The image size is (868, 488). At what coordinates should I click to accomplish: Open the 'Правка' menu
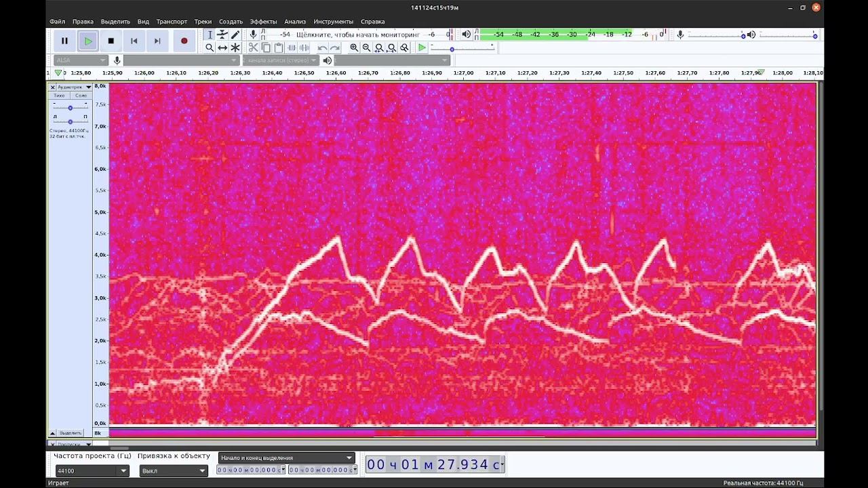83,22
